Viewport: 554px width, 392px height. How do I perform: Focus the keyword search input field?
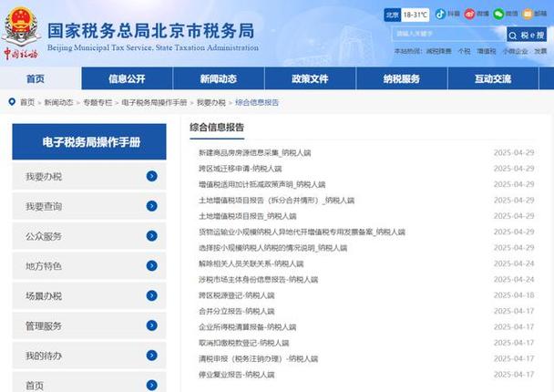click(449, 34)
